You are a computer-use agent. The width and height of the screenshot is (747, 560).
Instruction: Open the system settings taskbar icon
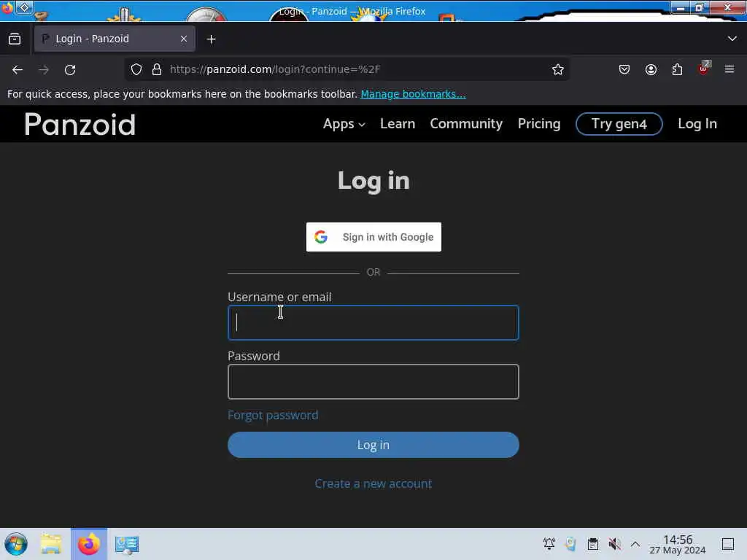click(x=127, y=545)
